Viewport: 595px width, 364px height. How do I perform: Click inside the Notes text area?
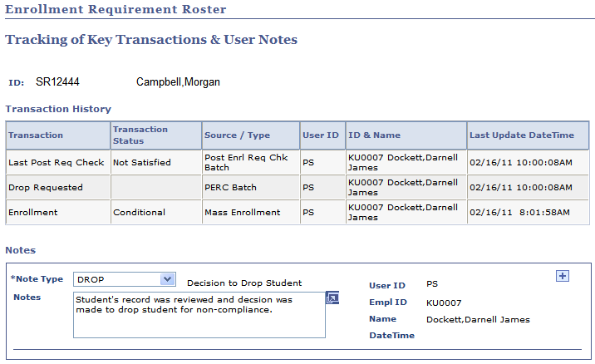[x=199, y=315]
